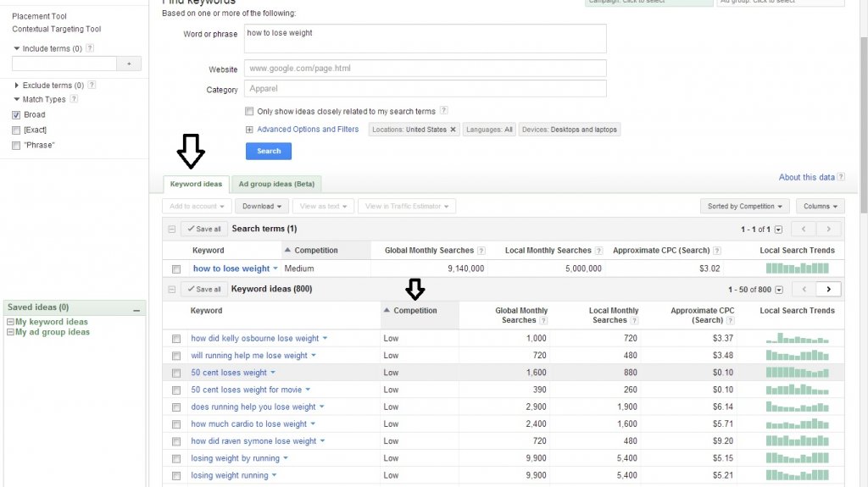Image resolution: width=868 pixels, height=487 pixels.
Task: Collapse the Saved ideas panel
Action: pyautogui.click(x=136, y=309)
